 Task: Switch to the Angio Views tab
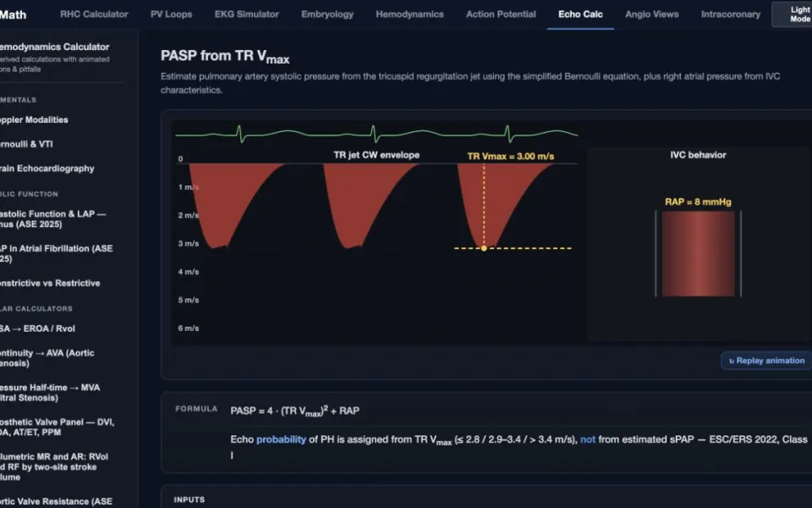tap(652, 14)
